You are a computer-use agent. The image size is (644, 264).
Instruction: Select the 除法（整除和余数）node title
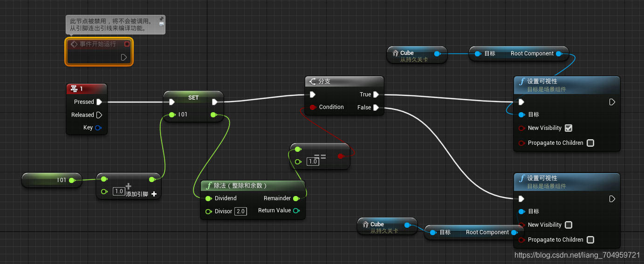click(x=240, y=186)
